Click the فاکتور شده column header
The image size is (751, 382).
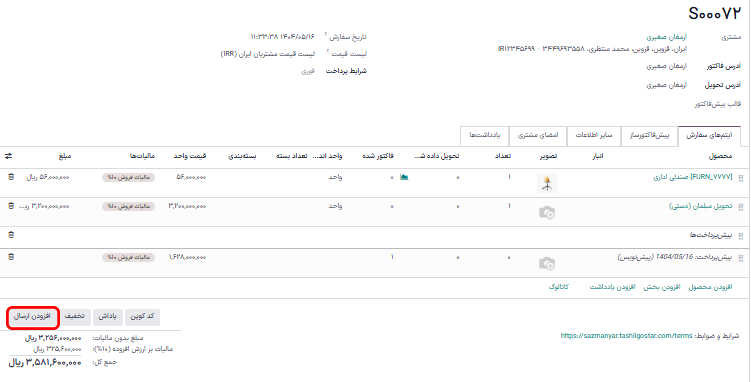(378, 156)
